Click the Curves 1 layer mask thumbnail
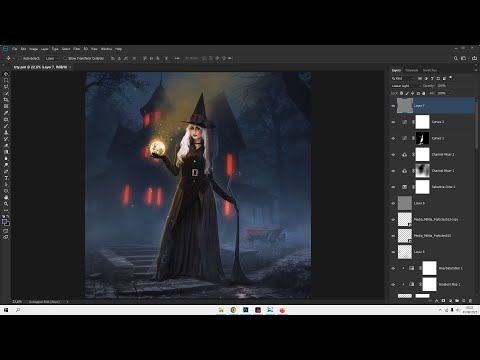 click(x=422, y=138)
